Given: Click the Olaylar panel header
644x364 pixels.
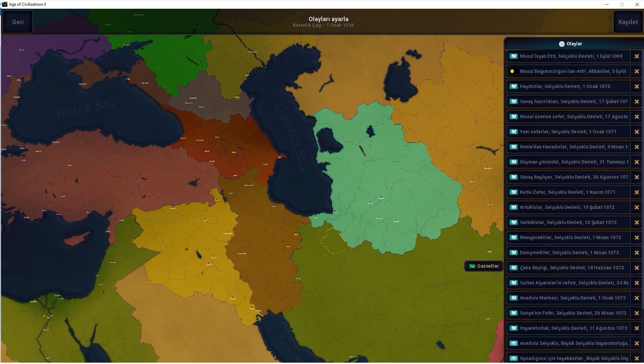Looking at the screenshot, I should coord(574,44).
